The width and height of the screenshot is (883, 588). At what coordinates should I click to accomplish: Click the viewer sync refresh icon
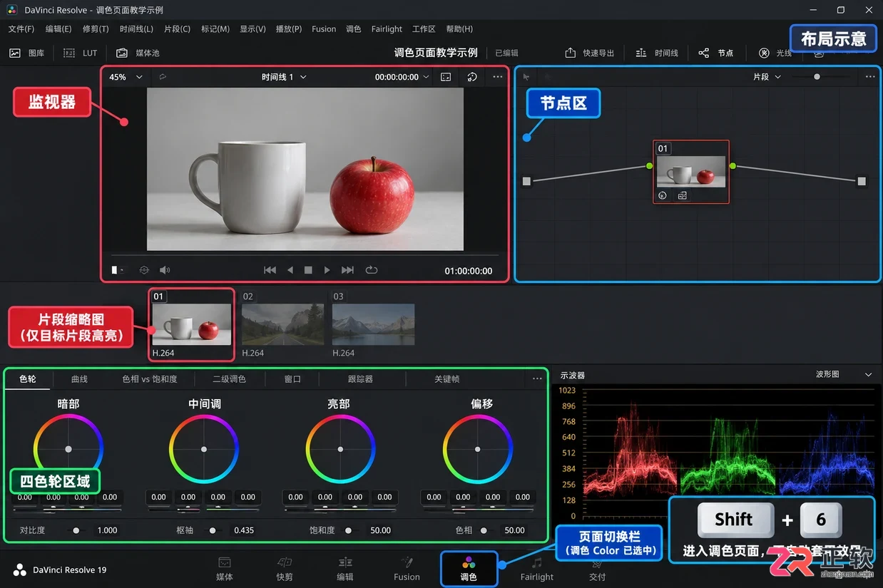pos(472,77)
